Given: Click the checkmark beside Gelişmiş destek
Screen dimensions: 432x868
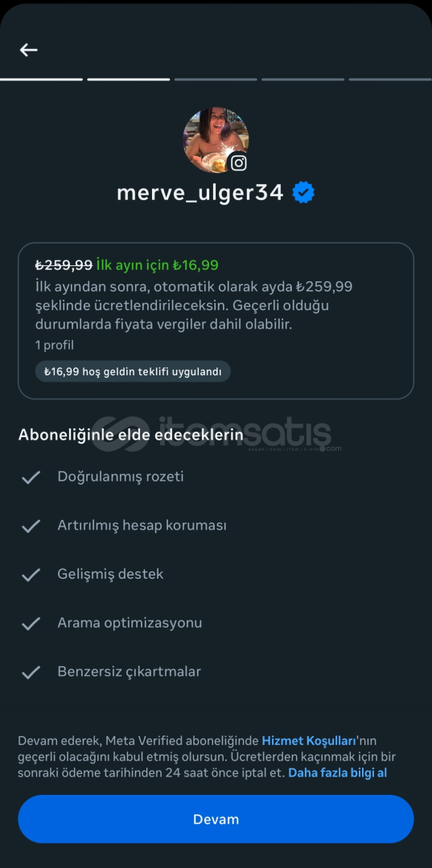Looking at the screenshot, I should coord(31,575).
